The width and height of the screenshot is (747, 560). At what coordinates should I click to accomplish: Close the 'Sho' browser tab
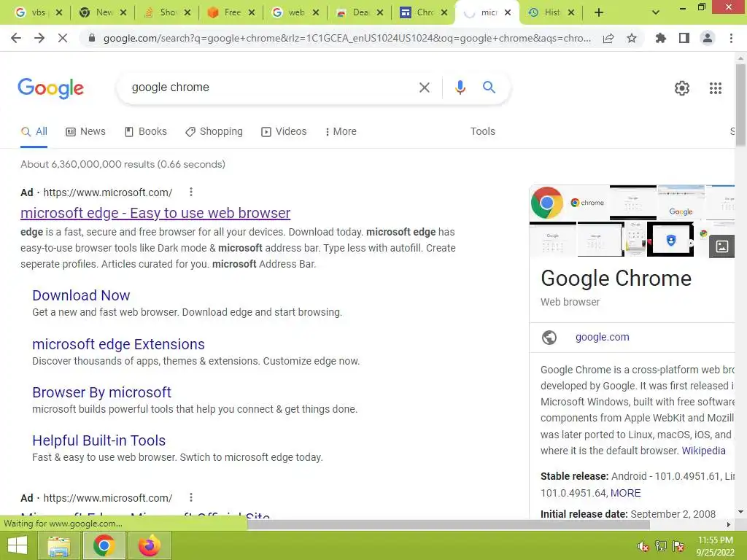coord(187,12)
